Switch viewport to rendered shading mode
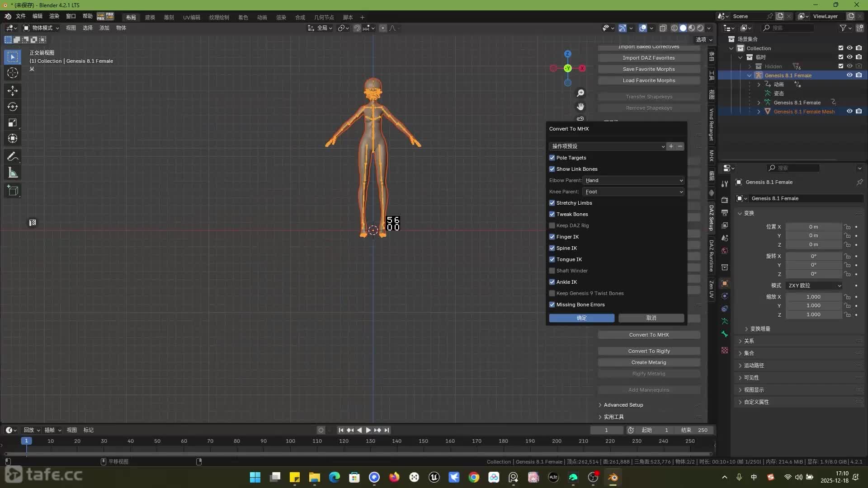 [x=700, y=28]
